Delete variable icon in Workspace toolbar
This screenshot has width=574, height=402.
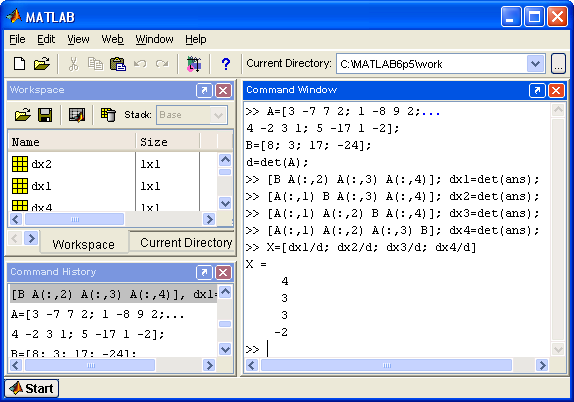[108, 115]
